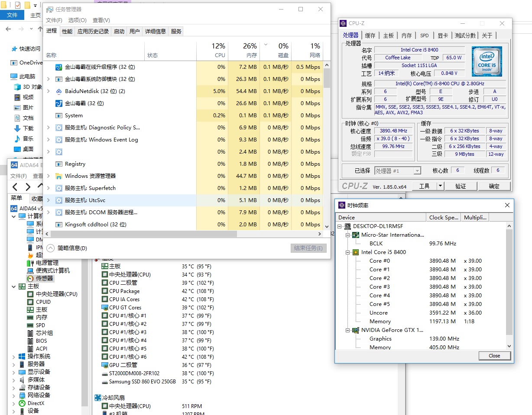This screenshot has width=532, height=415.
Task: Click the 冷却风扇 fan icon in AIDA64
Action: point(98,397)
